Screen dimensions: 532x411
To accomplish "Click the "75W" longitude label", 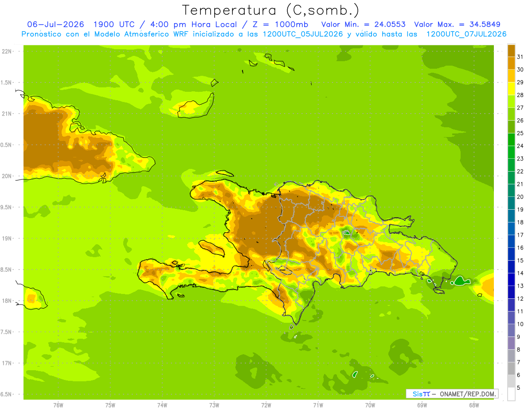I will pyautogui.click(x=110, y=405).
